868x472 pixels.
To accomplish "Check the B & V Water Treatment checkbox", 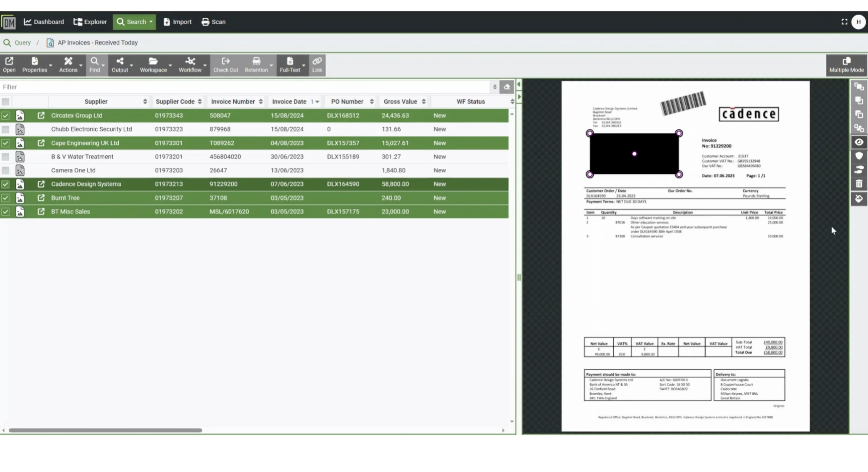I will pyautogui.click(x=5, y=157).
